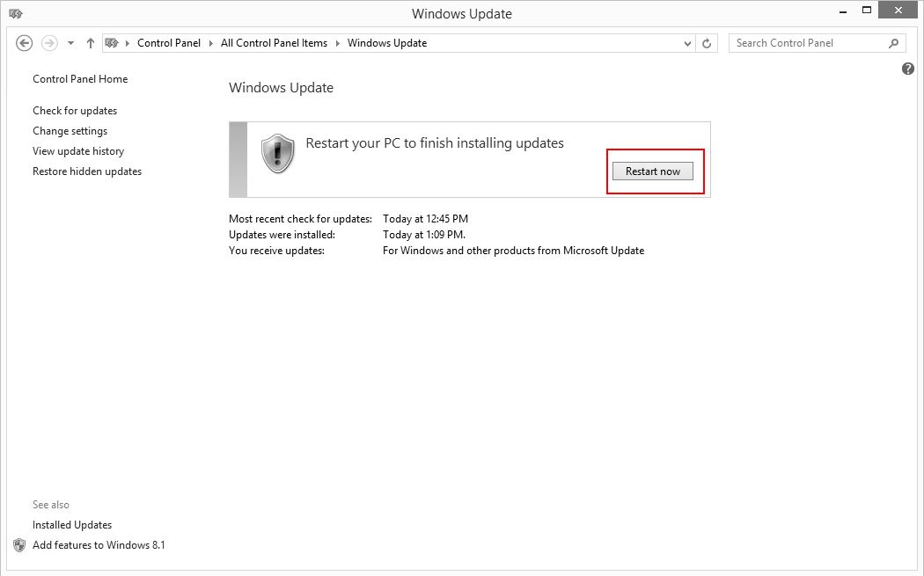Click the Back navigation arrow
Screen dimensions: 924x576
coord(24,43)
